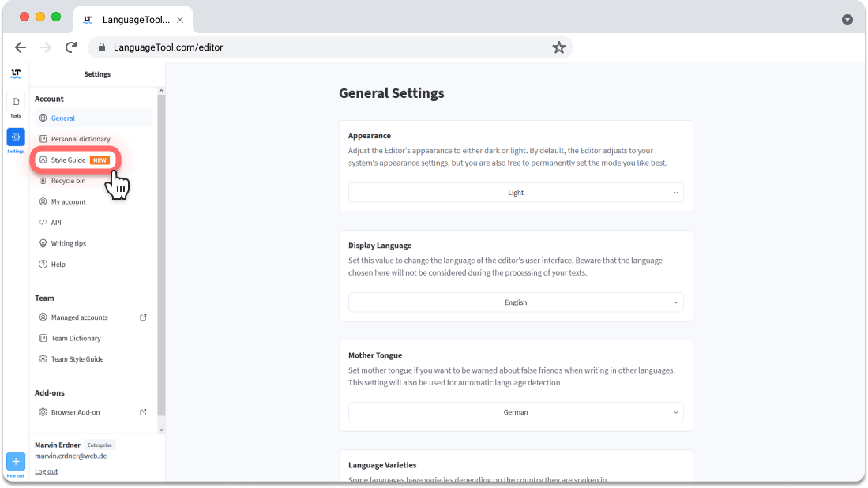Open the Browser Add-on link
Screen dimensions: 868x488
click(x=75, y=412)
